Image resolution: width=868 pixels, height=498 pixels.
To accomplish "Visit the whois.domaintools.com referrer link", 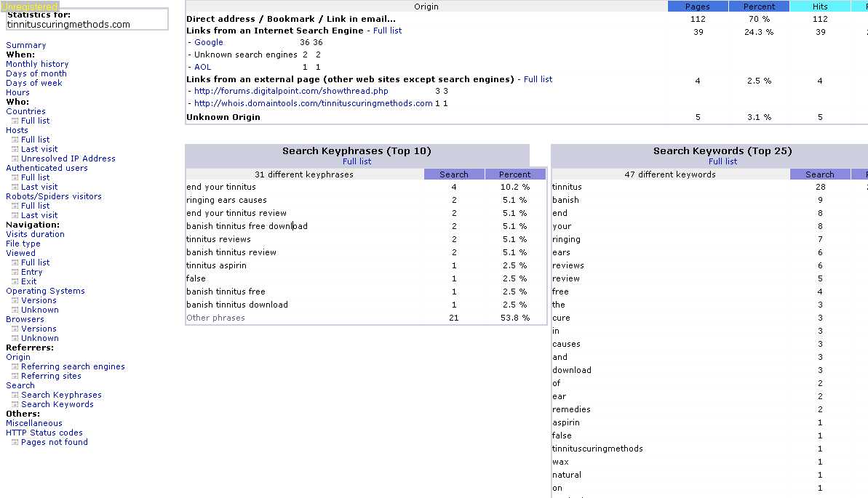I will (x=313, y=103).
